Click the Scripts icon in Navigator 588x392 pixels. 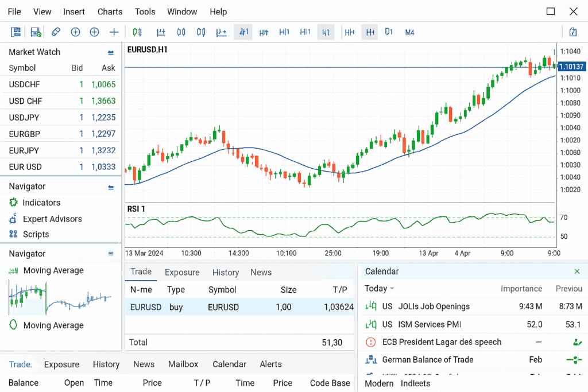coord(13,234)
